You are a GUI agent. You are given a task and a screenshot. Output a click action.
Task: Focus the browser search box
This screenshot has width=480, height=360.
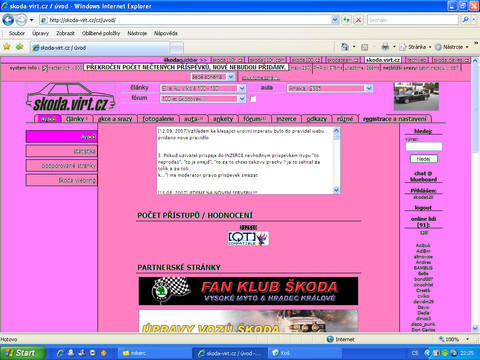pyautogui.click(x=413, y=20)
